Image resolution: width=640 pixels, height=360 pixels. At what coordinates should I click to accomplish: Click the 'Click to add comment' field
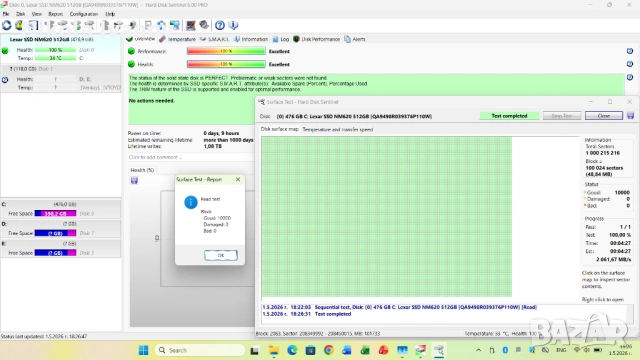pos(191,157)
